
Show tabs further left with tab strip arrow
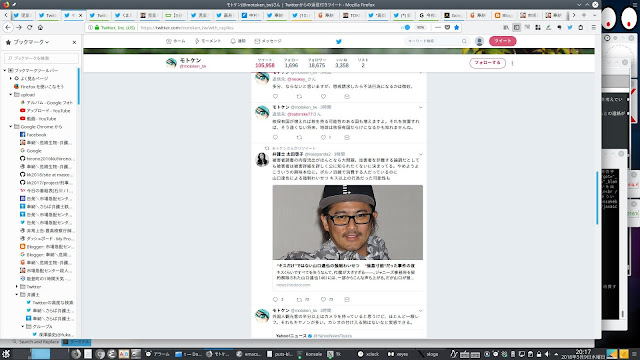coord(6,15)
